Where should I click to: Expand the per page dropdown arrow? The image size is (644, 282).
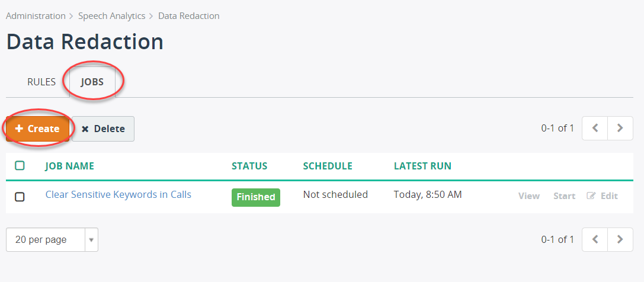pyautogui.click(x=91, y=239)
